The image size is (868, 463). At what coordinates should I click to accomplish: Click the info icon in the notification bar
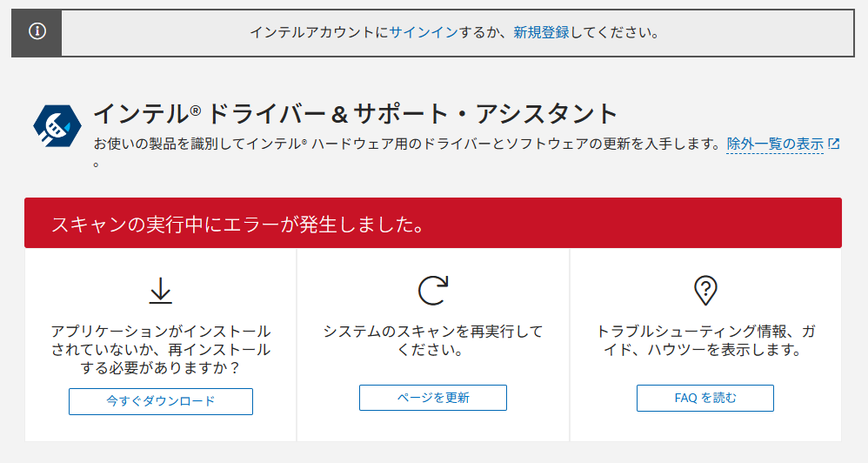coord(37,32)
